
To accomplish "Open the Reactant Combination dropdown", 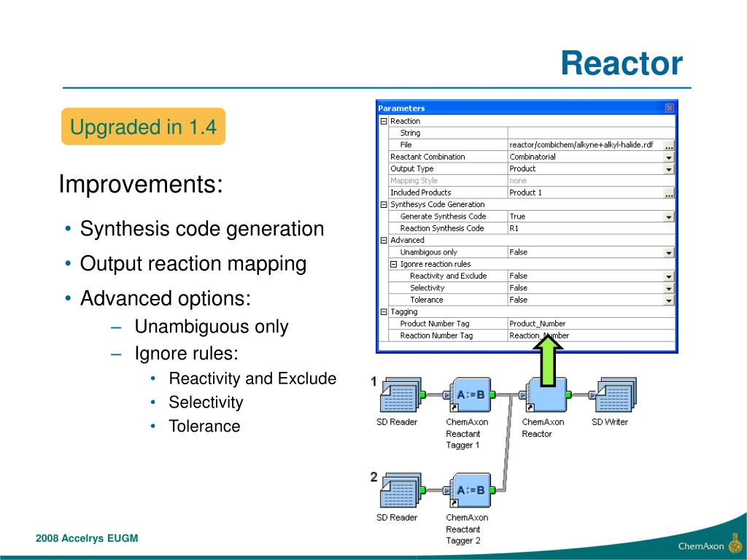I will (670, 157).
